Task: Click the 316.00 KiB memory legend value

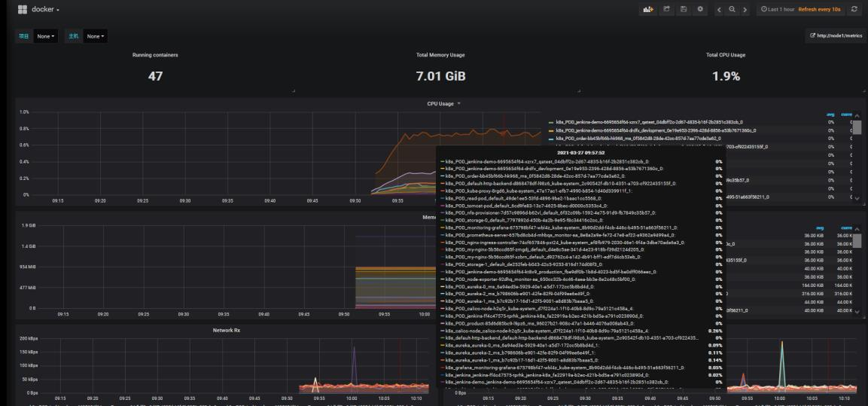Action: (814, 294)
